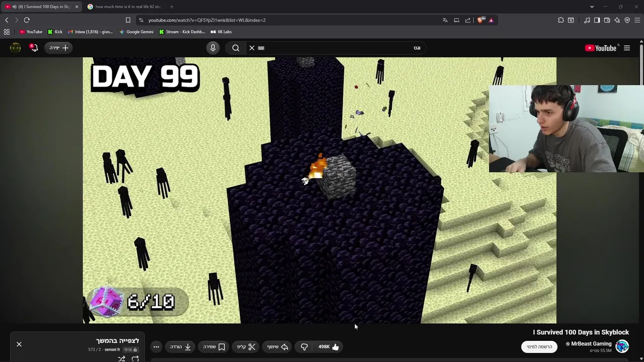
Task: Go to the YouTube home logo
Action: (x=601, y=48)
